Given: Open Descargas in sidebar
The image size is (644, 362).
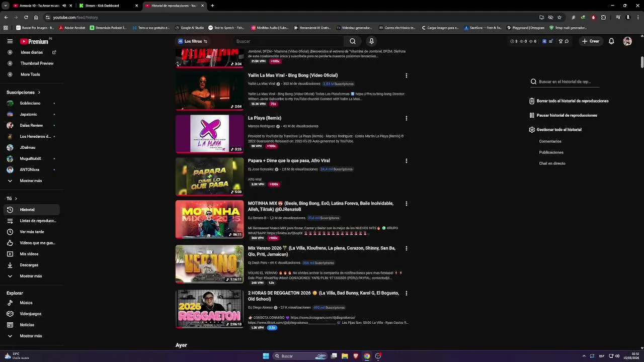Looking at the screenshot, I should tap(30, 265).
